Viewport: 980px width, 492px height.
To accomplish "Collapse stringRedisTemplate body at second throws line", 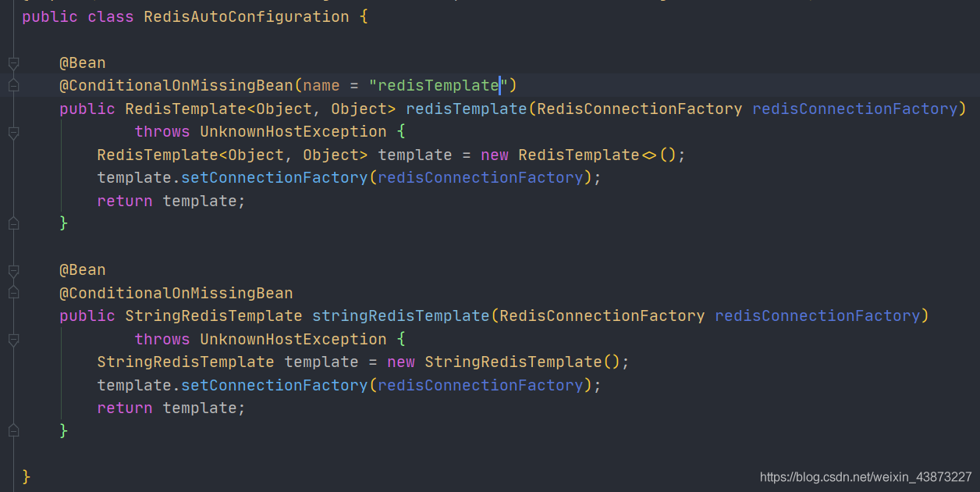I will point(13,340).
